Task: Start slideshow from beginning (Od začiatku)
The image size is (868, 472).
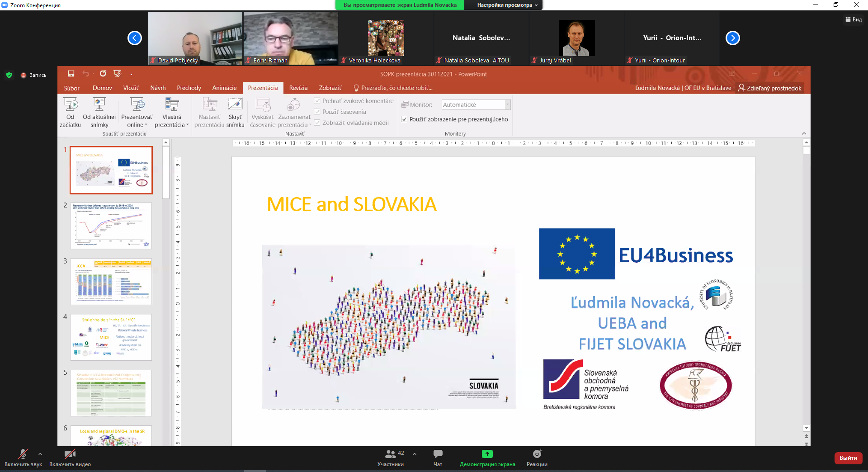Action: click(70, 112)
